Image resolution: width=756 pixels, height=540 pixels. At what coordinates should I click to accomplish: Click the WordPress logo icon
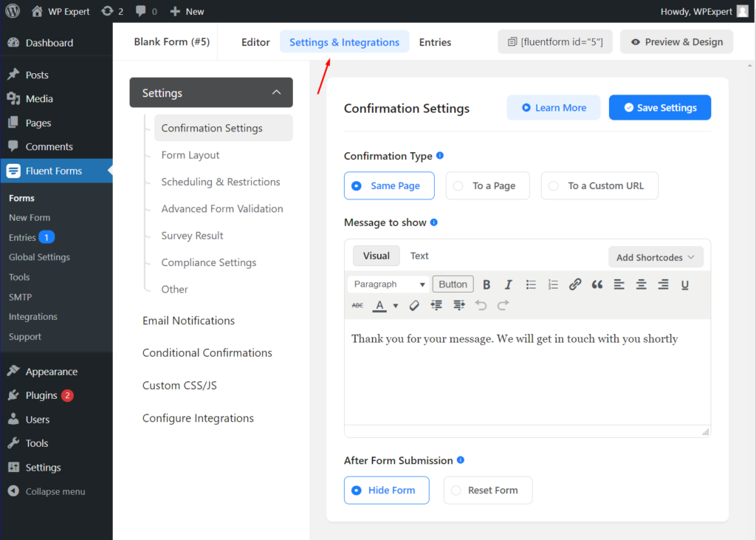point(13,11)
